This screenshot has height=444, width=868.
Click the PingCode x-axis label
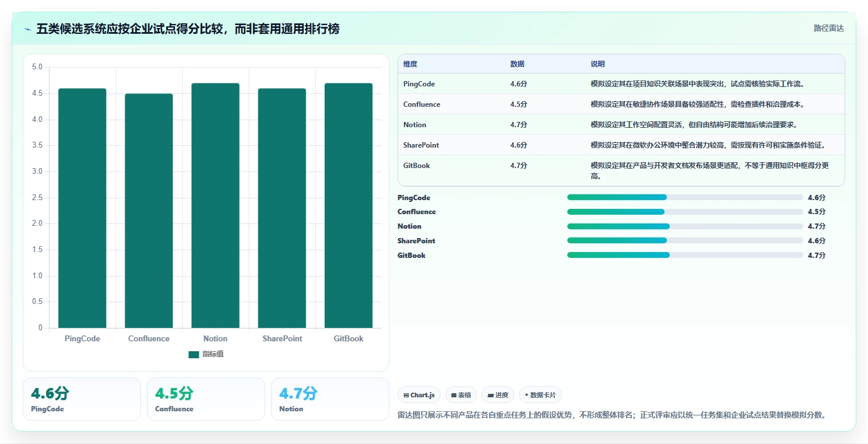tap(82, 339)
